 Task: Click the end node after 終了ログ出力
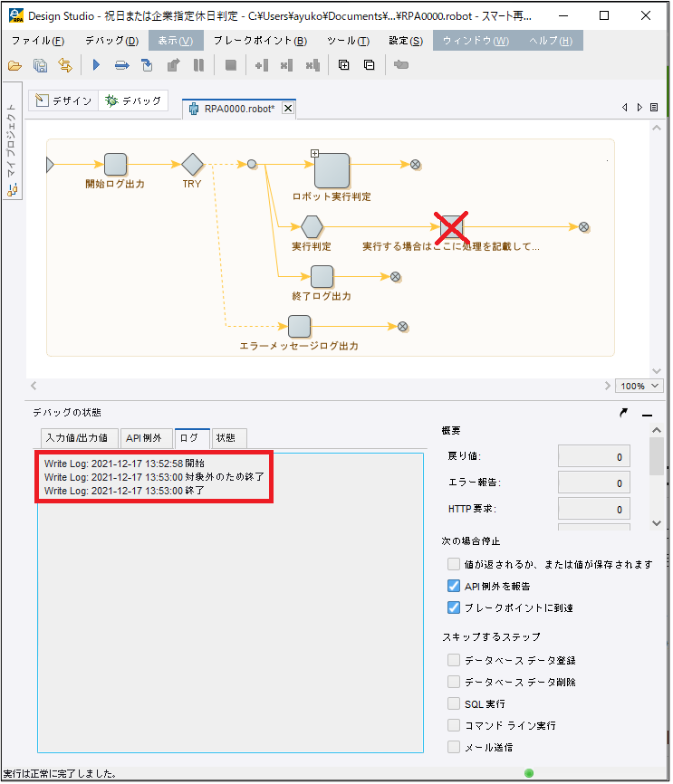coord(395,276)
